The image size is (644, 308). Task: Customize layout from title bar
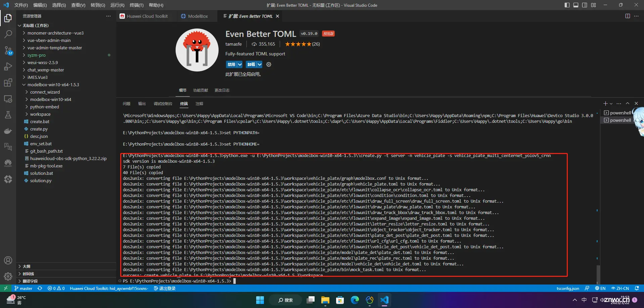[x=593, y=5]
